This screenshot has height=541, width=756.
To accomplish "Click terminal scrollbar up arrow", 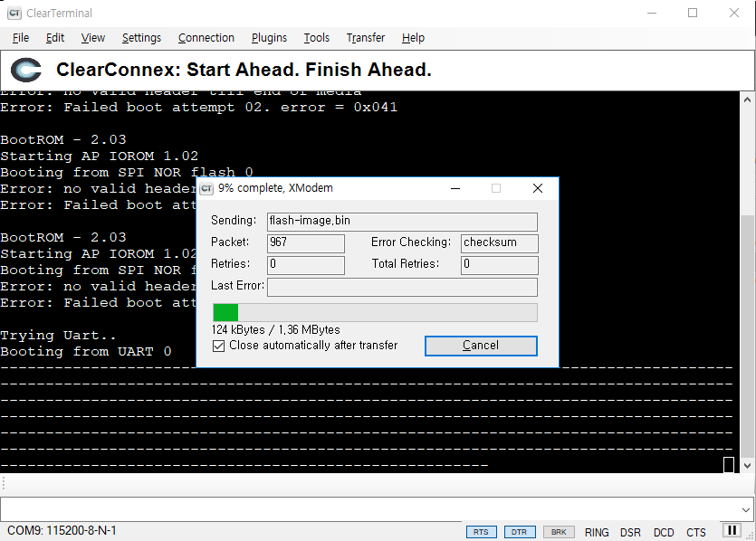I will 747,100.
